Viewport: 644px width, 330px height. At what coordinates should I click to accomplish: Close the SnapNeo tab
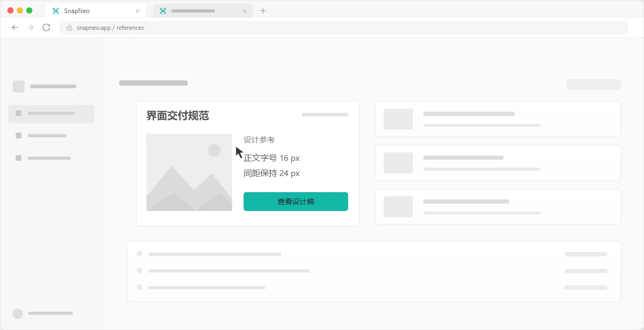137,11
